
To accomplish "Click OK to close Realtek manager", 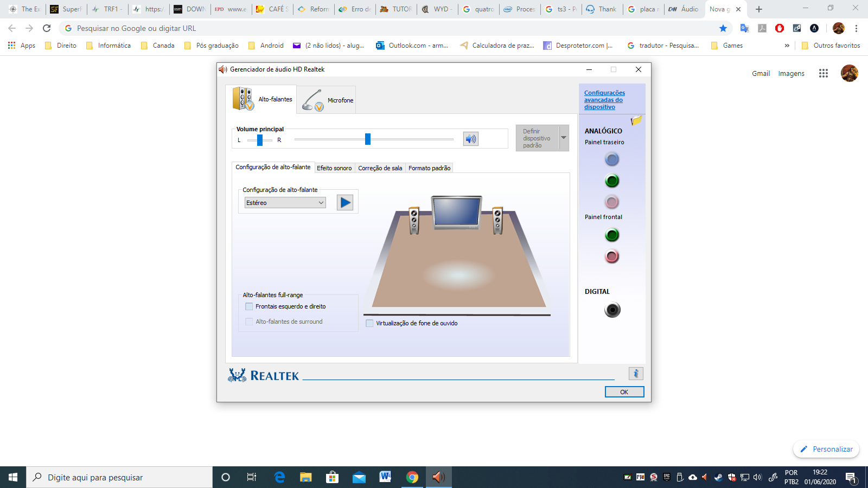I will coord(624,391).
